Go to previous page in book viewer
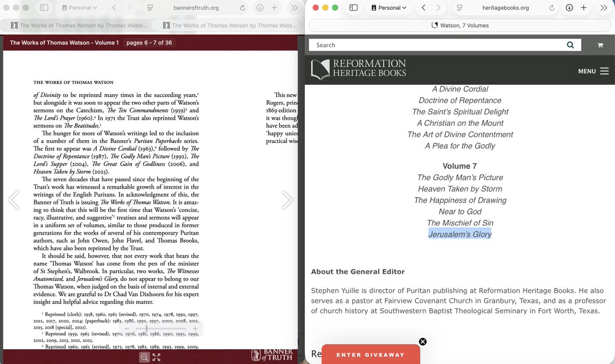Screen dimensions: 615x364 (13, 200)
